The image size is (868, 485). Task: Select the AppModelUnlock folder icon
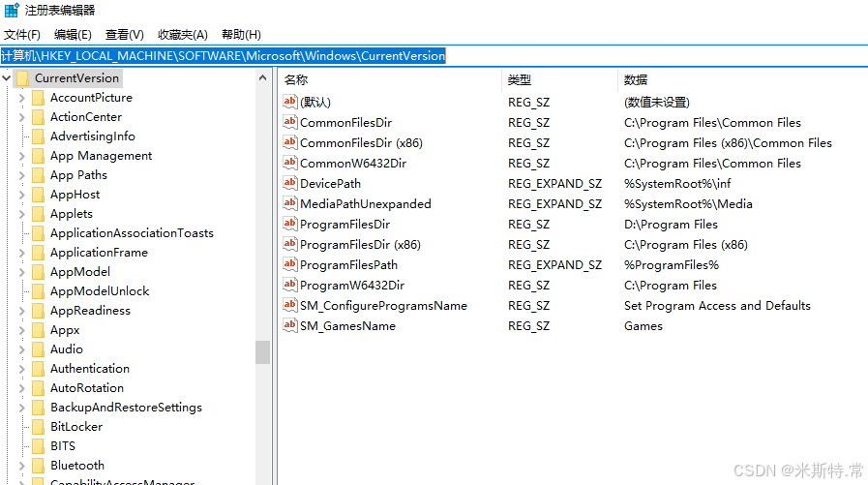(x=38, y=291)
